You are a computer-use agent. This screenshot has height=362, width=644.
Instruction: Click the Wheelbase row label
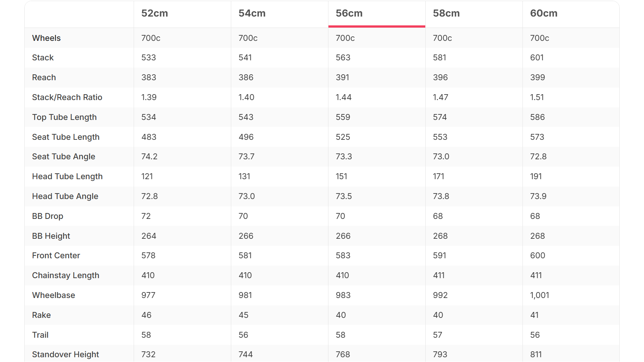coord(53,295)
